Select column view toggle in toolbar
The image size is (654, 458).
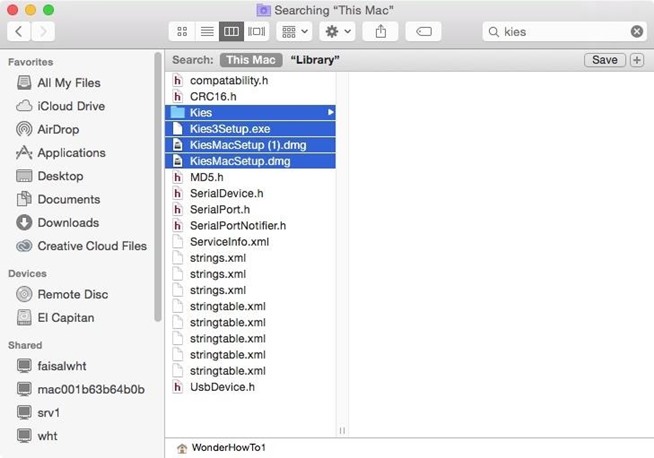tap(232, 32)
